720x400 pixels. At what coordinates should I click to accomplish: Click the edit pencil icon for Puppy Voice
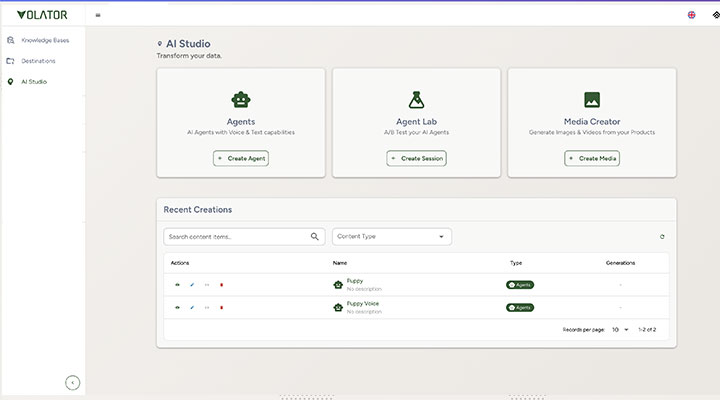[x=192, y=307]
